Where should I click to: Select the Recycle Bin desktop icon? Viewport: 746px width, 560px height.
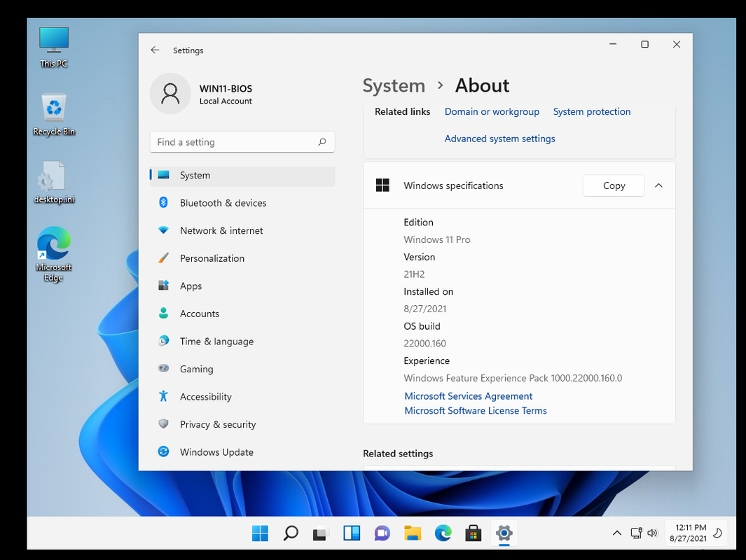click(x=54, y=115)
